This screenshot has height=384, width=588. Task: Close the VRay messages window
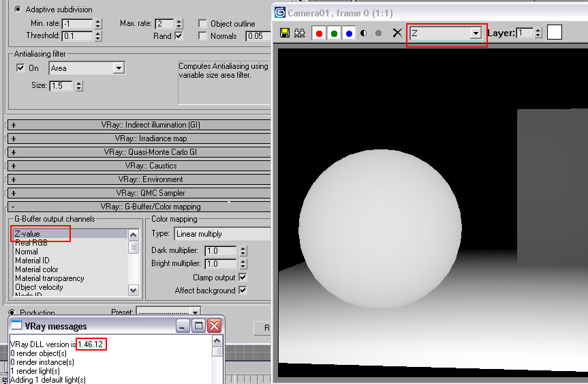[215, 326]
